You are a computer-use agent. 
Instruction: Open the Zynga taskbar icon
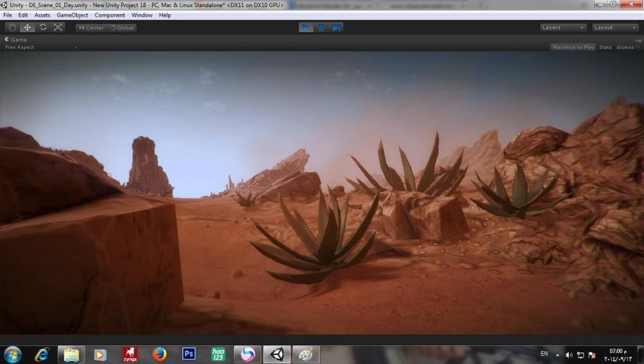pyautogui.click(x=130, y=354)
